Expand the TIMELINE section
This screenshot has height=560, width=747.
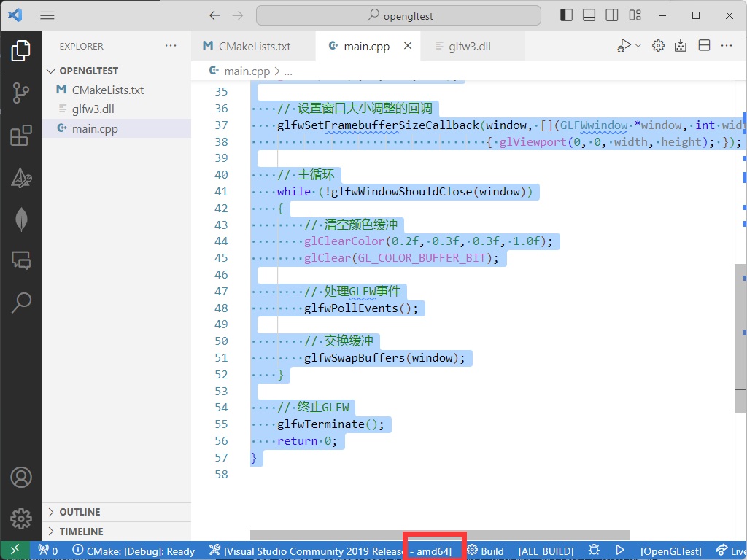pyautogui.click(x=81, y=532)
